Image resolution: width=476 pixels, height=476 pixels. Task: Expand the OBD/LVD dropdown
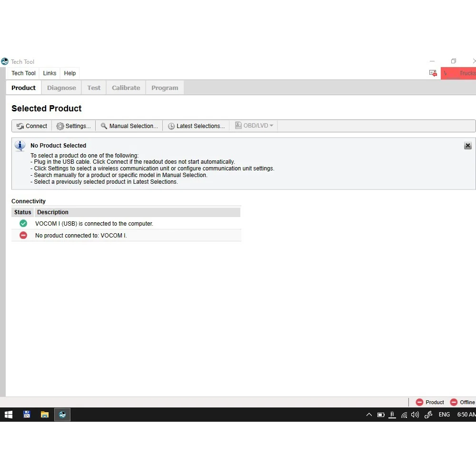click(x=254, y=126)
